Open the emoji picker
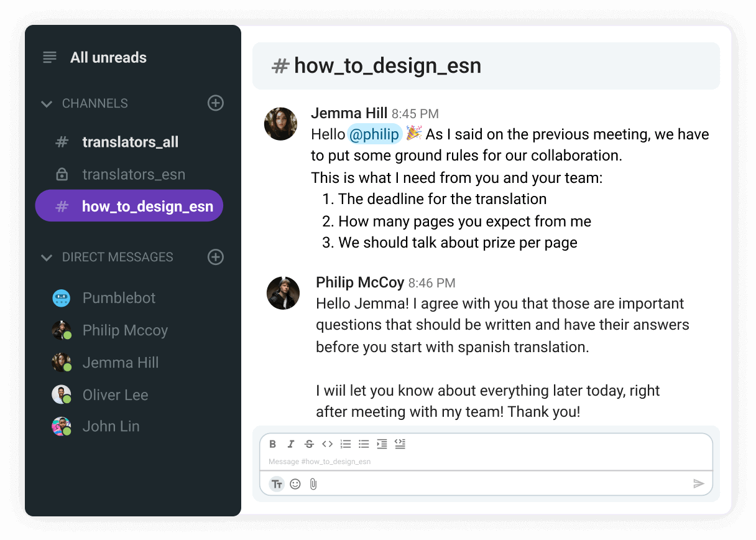The width and height of the screenshot is (756, 540). coord(295,484)
